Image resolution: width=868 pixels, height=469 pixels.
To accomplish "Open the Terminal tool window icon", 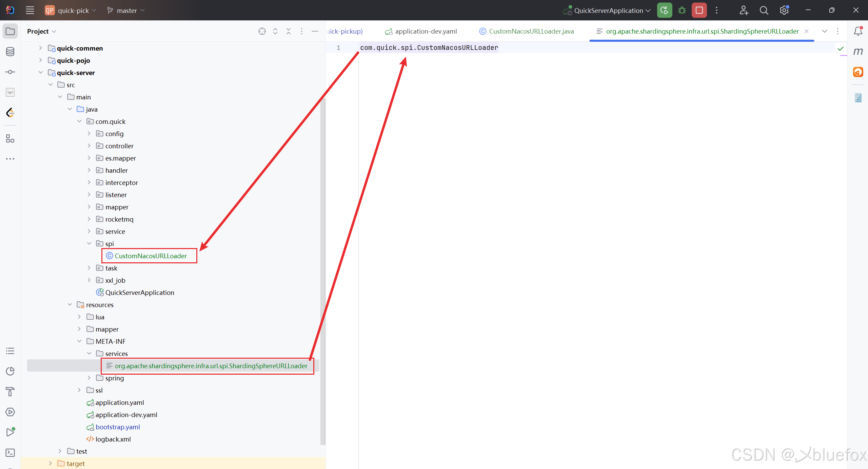I will tap(10, 453).
